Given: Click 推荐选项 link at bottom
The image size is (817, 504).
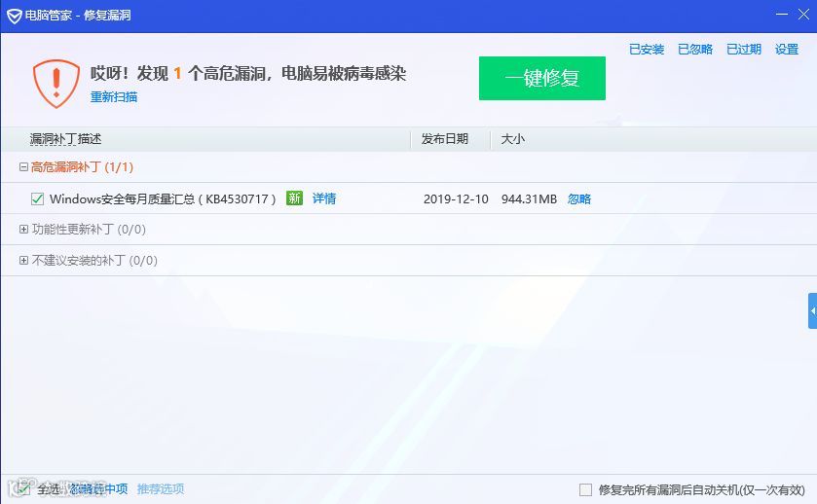Looking at the screenshot, I should tap(161, 488).
